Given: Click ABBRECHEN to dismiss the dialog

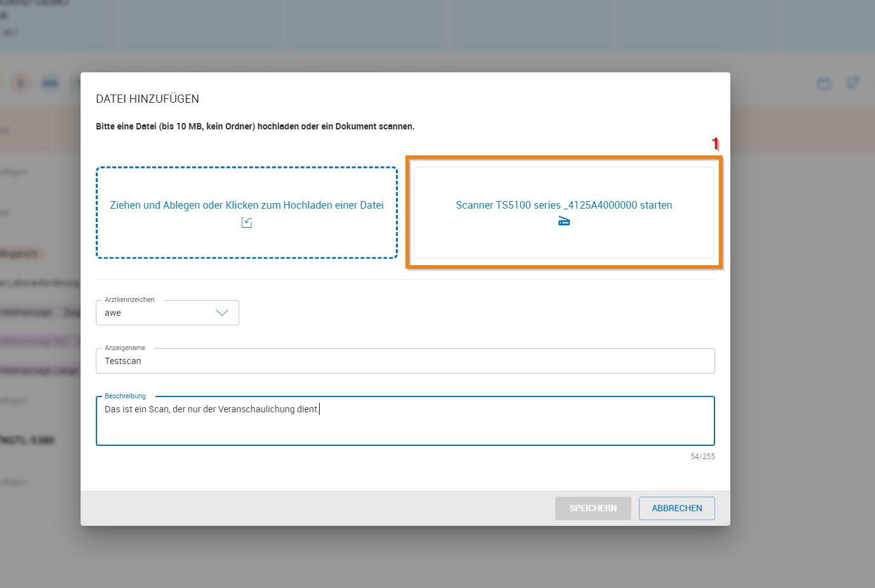Looking at the screenshot, I should point(676,508).
